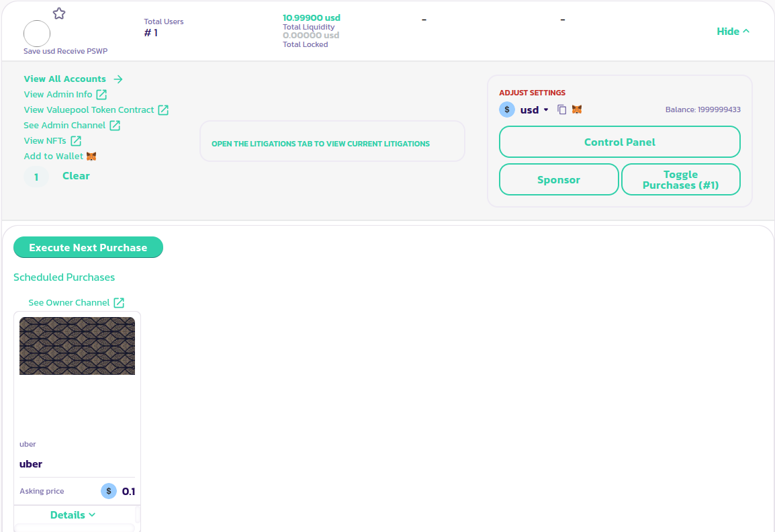The width and height of the screenshot is (775, 532).
Task: Click the star favorite icon
Action: [x=59, y=13]
